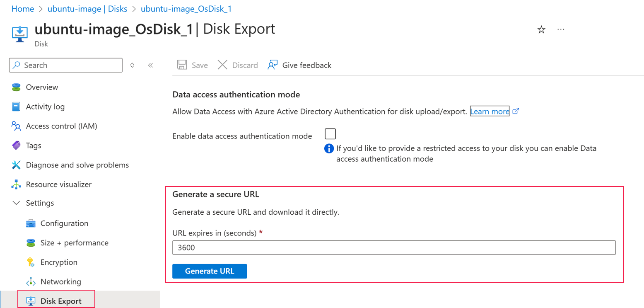Click the Give feedback icon

(x=273, y=65)
